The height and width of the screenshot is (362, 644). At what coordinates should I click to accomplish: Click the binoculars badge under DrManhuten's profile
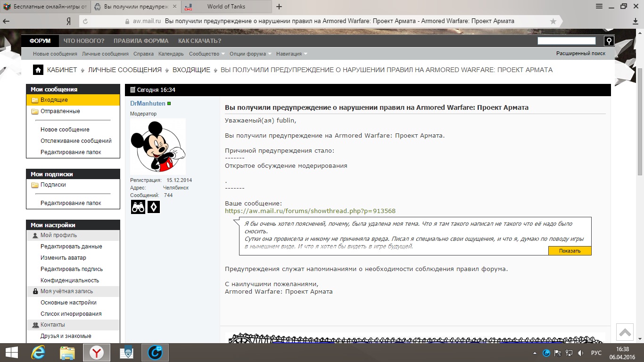click(138, 207)
